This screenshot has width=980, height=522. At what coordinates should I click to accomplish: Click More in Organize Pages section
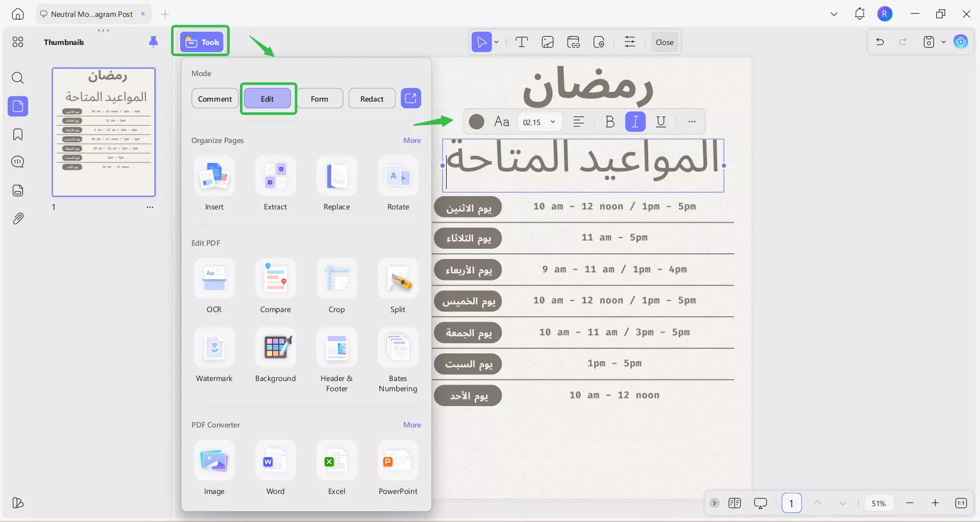click(411, 140)
